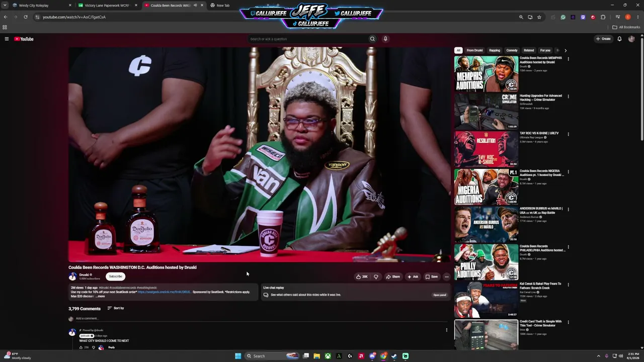Click the Create button
This screenshot has width=644, height=362.
pos(603,39)
